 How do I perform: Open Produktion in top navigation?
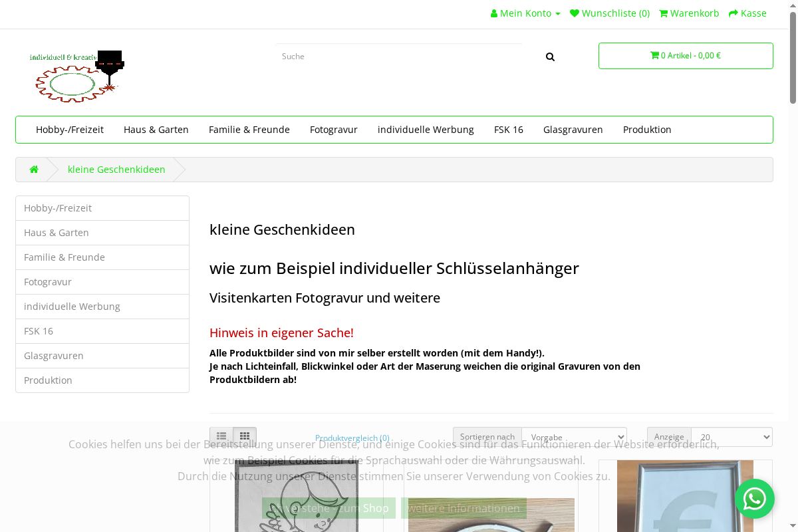647,130
